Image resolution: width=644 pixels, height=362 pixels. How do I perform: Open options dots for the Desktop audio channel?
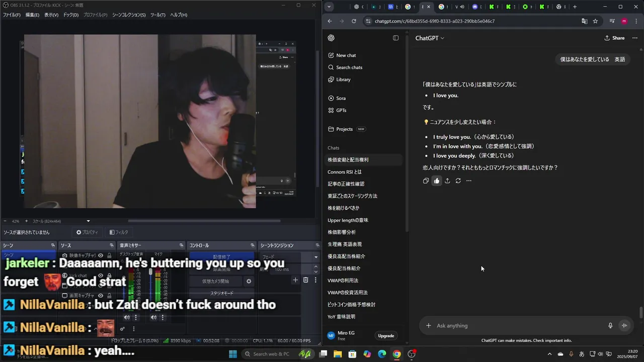click(136, 318)
